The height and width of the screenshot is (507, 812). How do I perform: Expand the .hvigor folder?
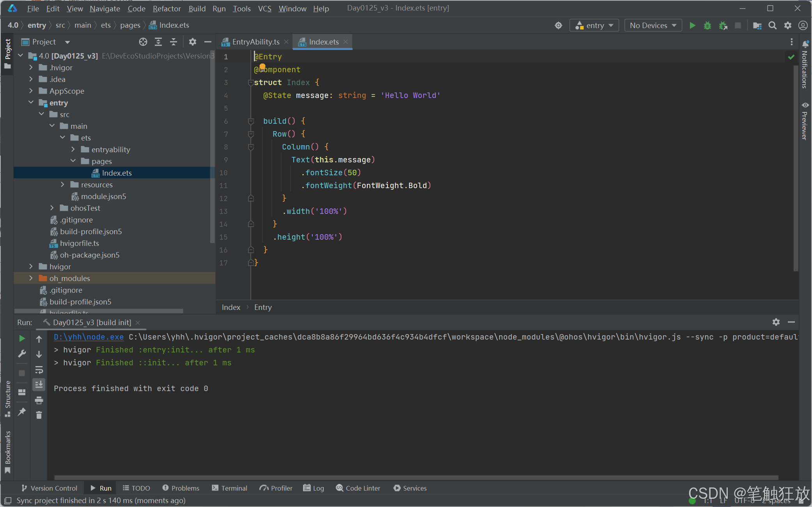(31, 68)
